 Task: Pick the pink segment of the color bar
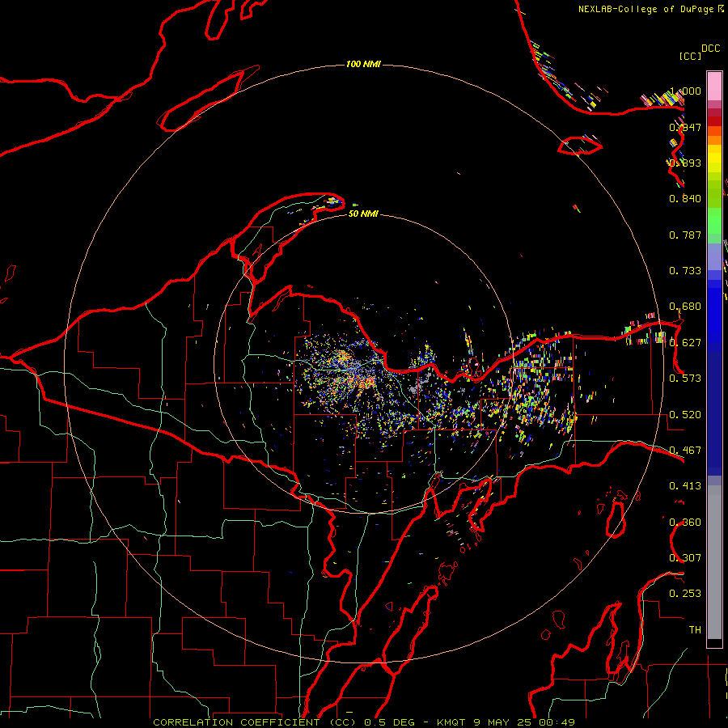pos(714,87)
